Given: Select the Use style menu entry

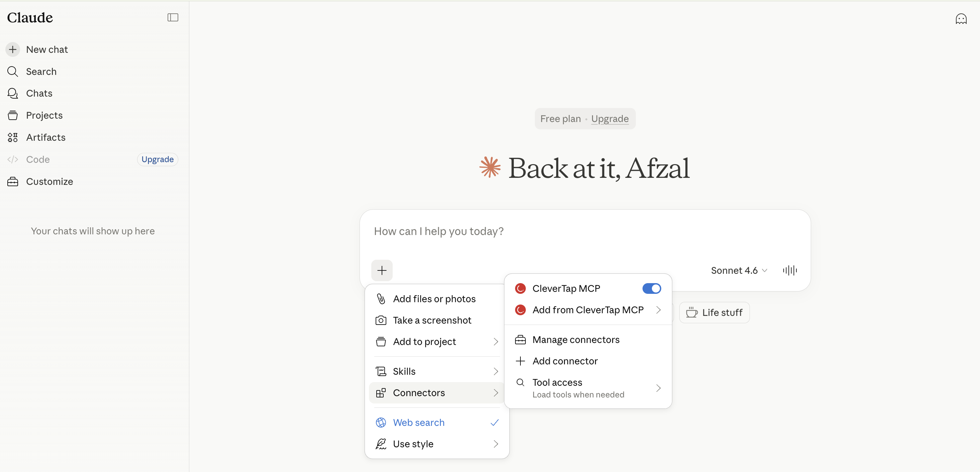Looking at the screenshot, I should click(437, 444).
